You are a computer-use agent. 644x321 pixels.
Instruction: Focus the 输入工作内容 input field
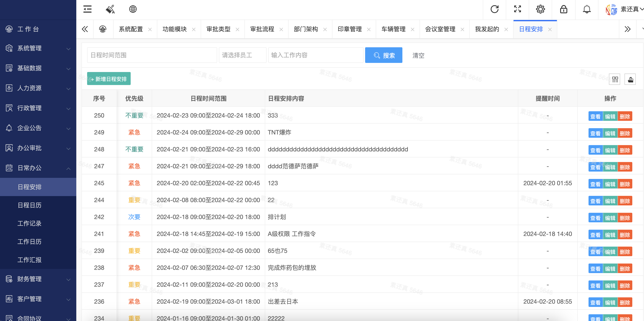coord(316,55)
